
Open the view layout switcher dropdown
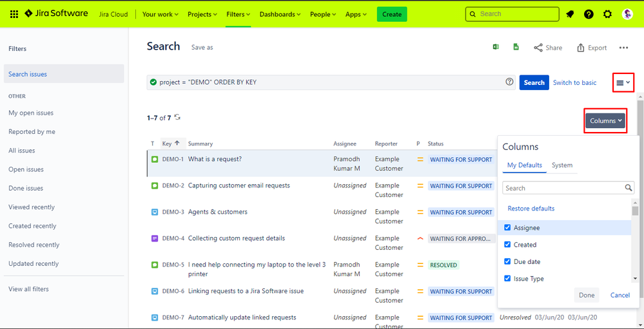623,82
